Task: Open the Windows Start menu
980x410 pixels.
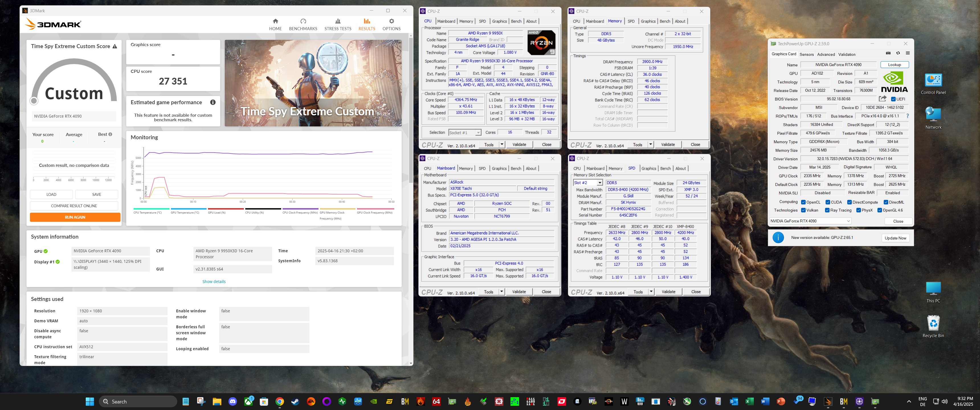Action: tap(90, 401)
